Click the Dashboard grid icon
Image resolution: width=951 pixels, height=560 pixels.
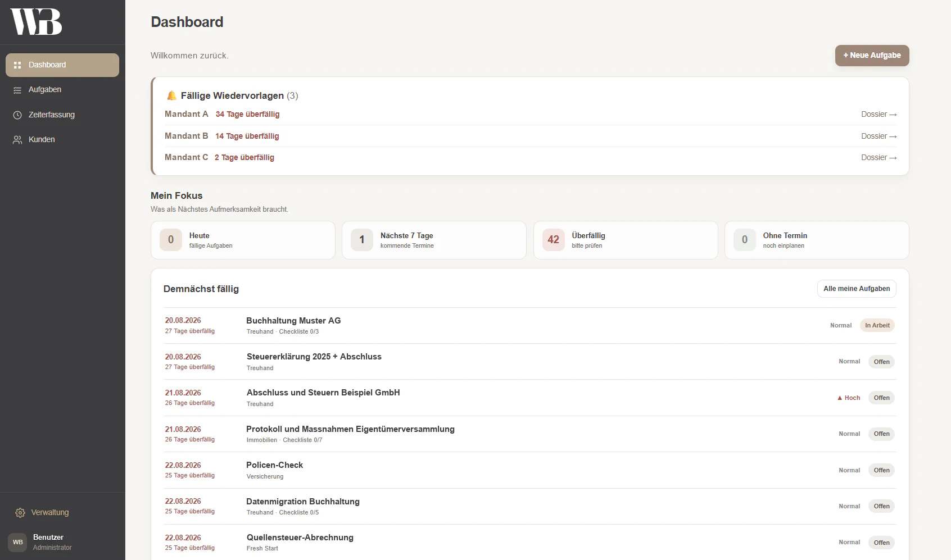[x=17, y=65]
